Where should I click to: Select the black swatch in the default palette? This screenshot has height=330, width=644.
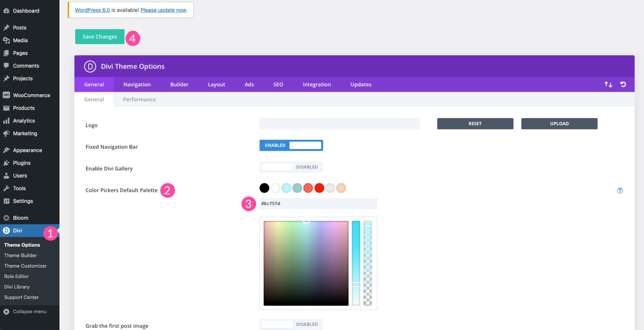pyautogui.click(x=264, y=188)
